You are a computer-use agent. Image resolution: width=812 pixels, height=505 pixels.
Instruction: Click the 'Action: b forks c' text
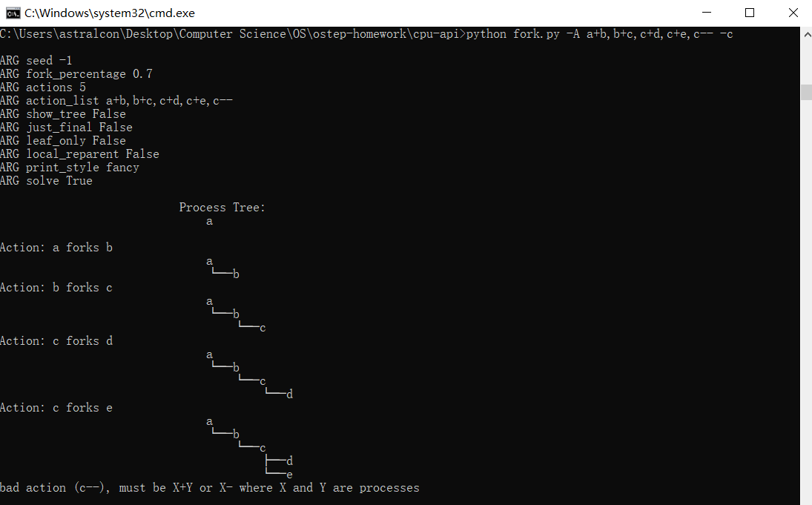(x=56, y=288)
